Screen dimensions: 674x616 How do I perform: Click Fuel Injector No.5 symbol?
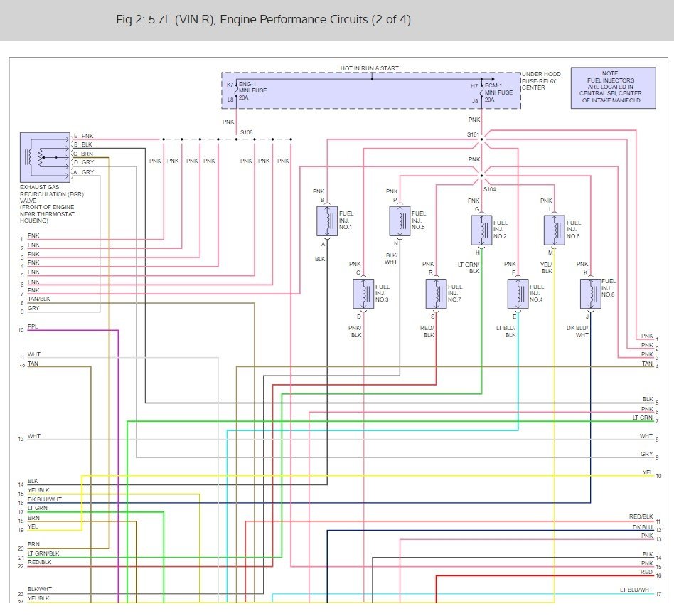400,221
